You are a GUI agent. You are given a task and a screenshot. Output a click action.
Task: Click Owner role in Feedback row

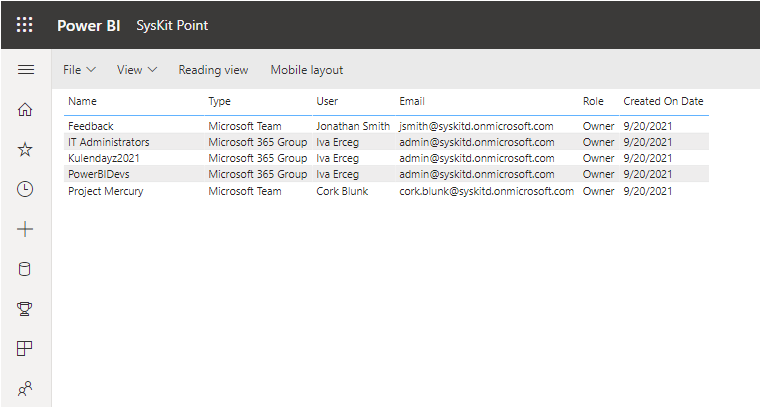point(599,126)
